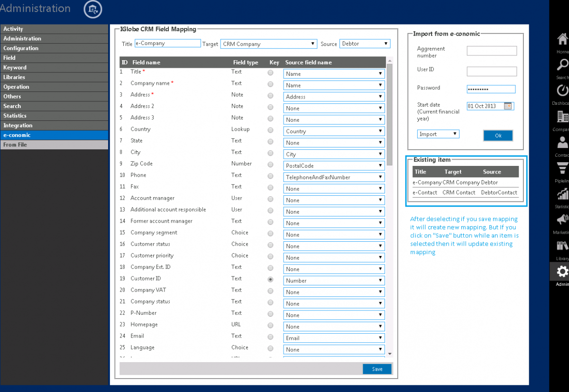Click the Source field name column header
569x392 pixels.
pyautogui.click(x=308, y=63)
